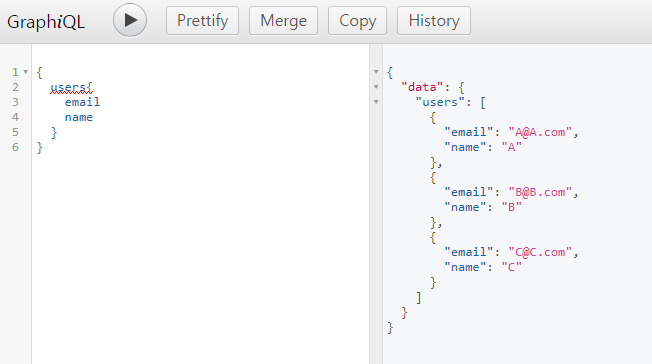This screenshot has height=364, width=652.
Task: Click the GraphiQL title logo
Action: point(46,22)
